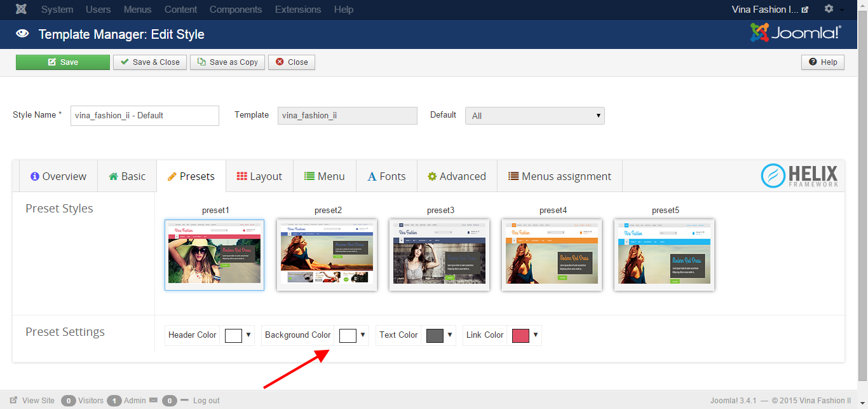Switch to the Layout tab
This screenshot has height=409, width=868.
coord(259,176)
